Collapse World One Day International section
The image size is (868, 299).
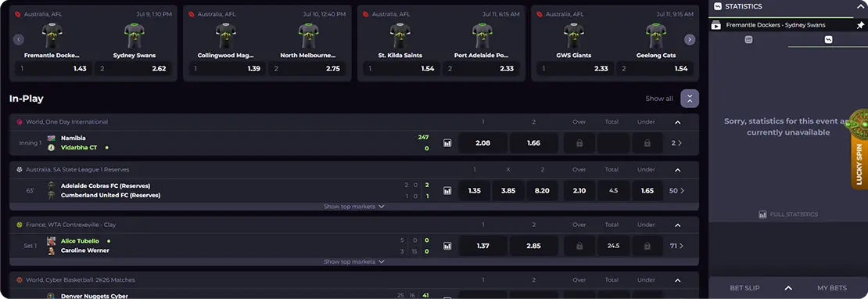tap(677, 122)
